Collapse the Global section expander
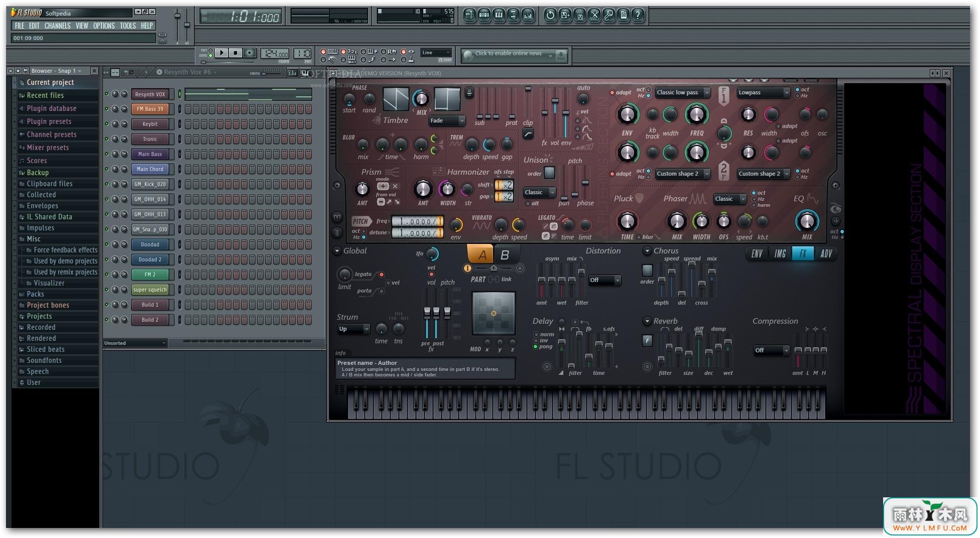 pyautogui.click(x=337, y=251)
